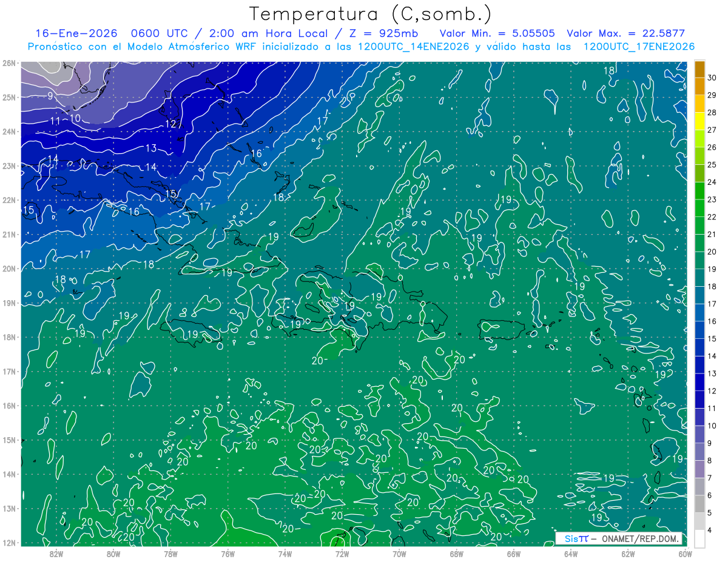Click the colorbar label '25'

[x=712, y=165]
